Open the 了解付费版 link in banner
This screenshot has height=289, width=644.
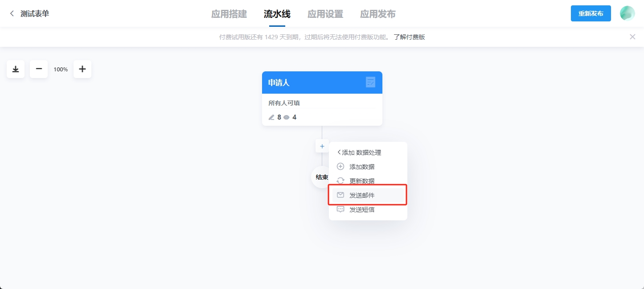[408, 37]
